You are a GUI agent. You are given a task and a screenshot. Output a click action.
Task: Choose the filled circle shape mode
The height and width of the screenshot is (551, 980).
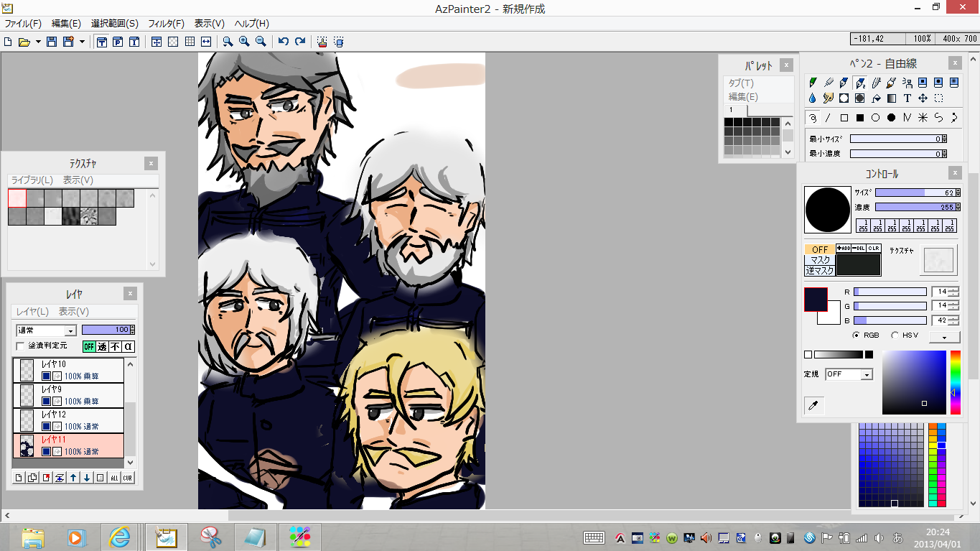pos(891,118)
